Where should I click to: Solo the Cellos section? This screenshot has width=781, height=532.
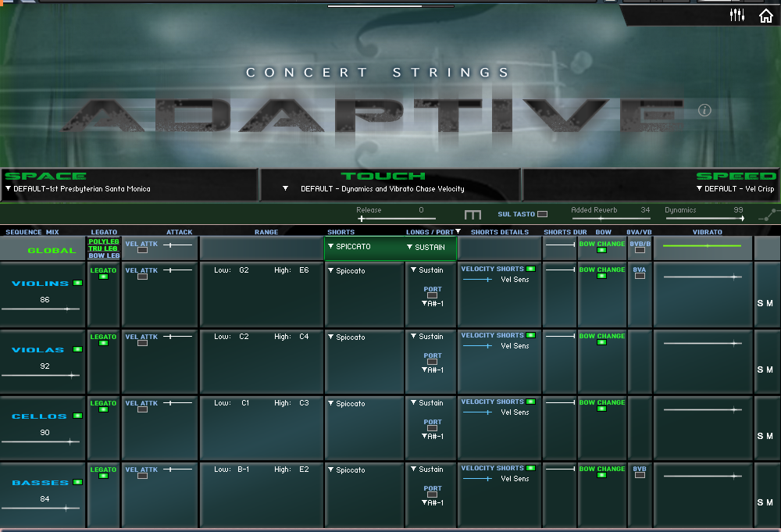coord(760,436)
